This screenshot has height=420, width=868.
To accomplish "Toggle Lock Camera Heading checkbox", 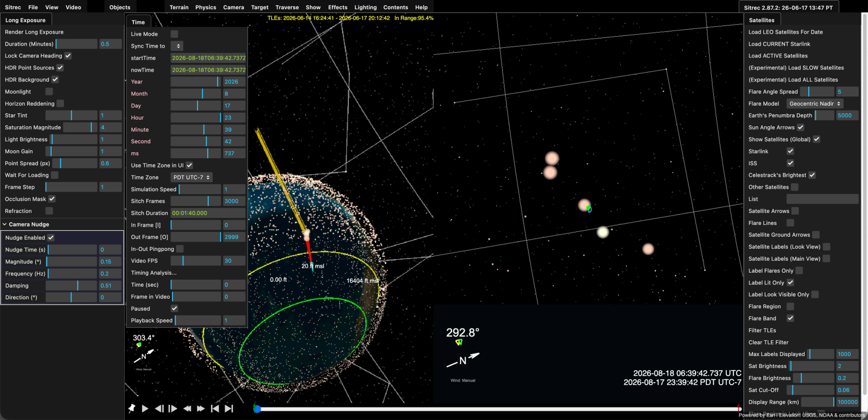I will [68, 56].
